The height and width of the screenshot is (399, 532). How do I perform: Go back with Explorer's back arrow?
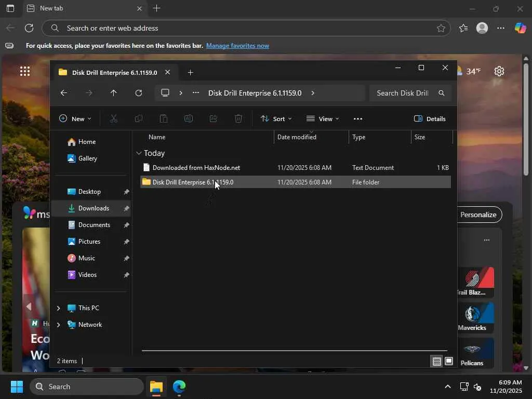pyautogui.click(x=64, y=93)
